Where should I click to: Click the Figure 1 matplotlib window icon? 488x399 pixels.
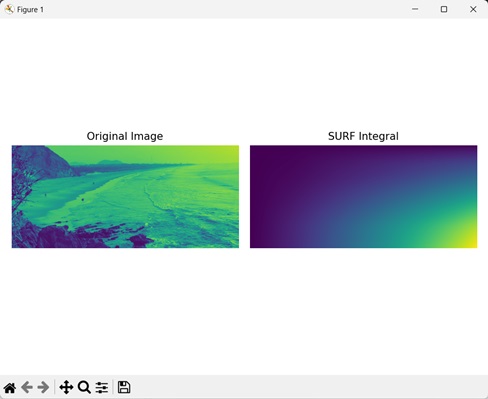coord(9,9)
